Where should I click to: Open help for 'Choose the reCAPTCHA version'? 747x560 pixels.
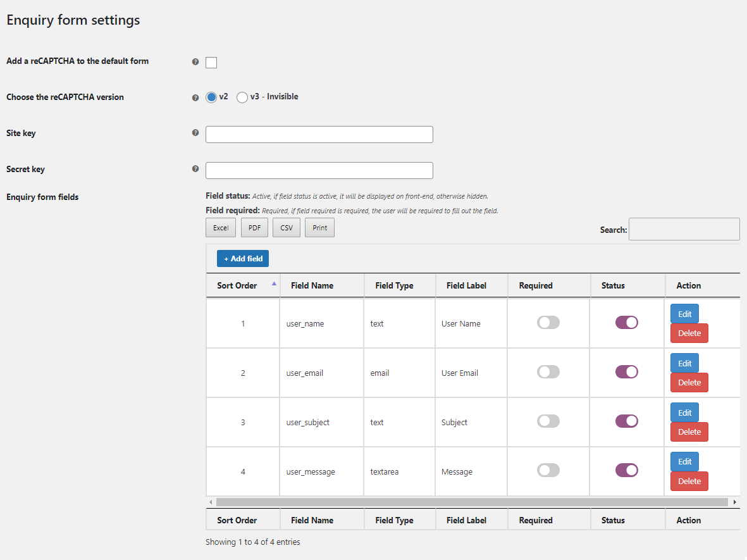click(x=195, y=97)
